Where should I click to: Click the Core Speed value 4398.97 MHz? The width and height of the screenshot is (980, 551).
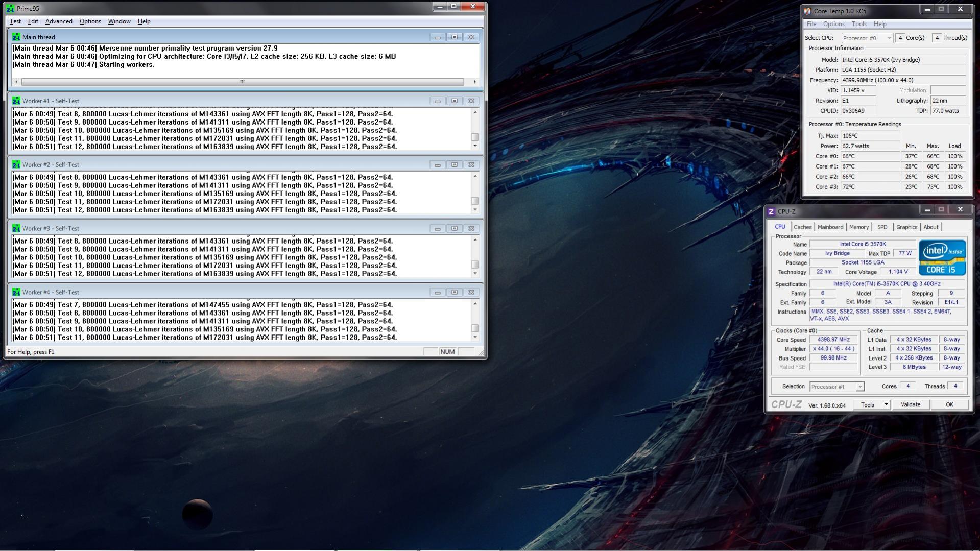pos(833,340)
